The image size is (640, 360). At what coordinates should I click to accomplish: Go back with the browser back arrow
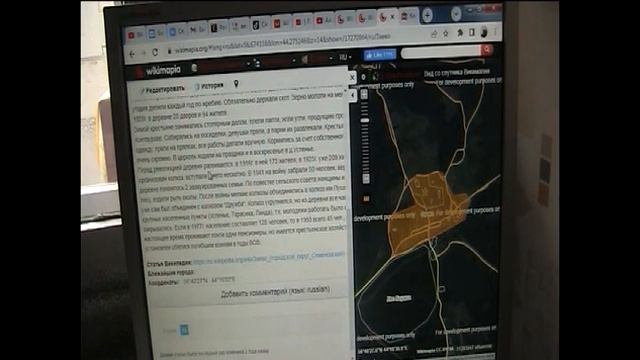coord(132,53)
